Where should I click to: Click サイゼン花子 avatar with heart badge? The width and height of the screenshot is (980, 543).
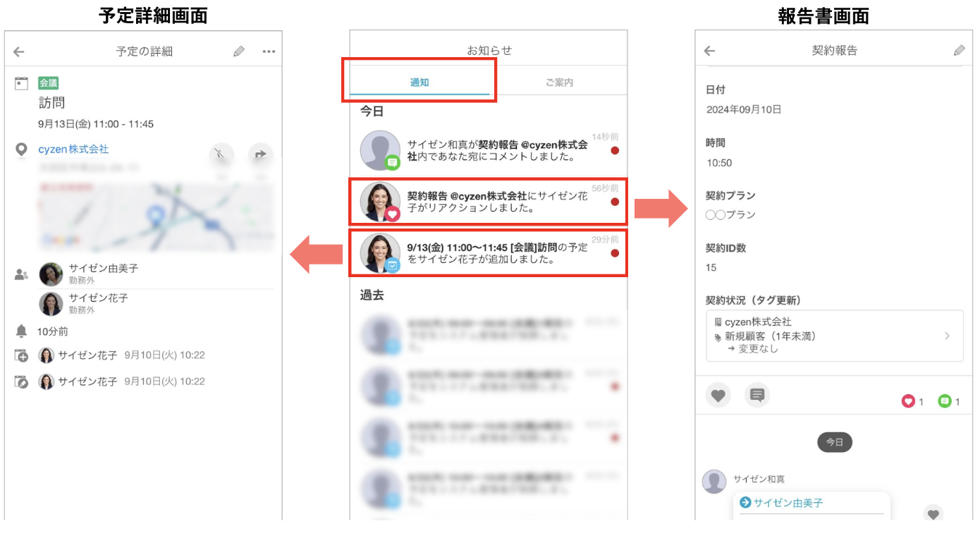tap(380, 202)
